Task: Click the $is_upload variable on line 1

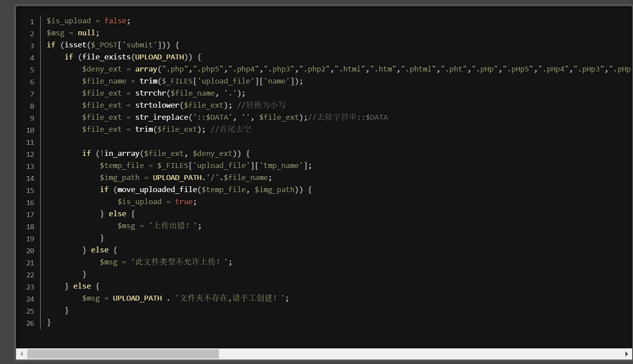Action: pyautogui.click(x=68, y=21)
